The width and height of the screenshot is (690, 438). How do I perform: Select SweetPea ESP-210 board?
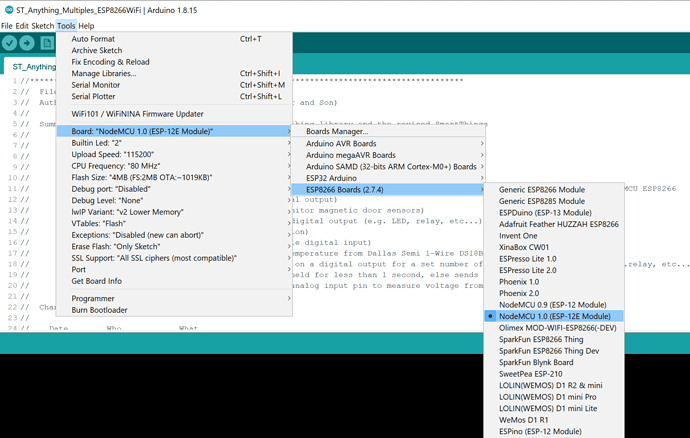point(554,374)
